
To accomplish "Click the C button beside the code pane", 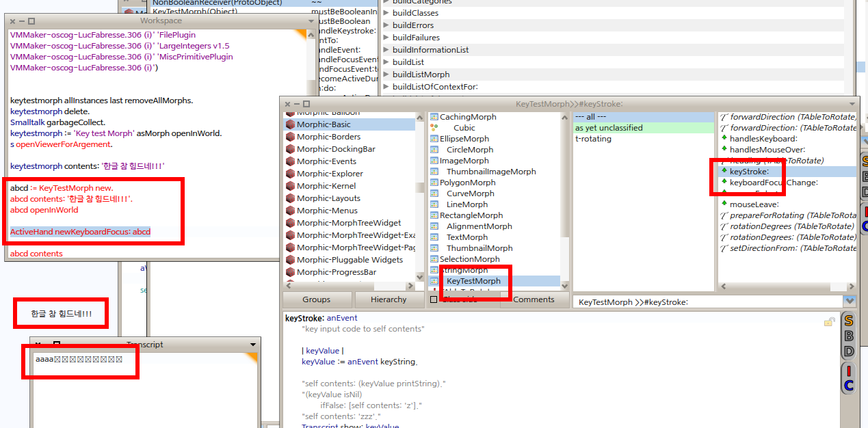I will coord(848,386).
